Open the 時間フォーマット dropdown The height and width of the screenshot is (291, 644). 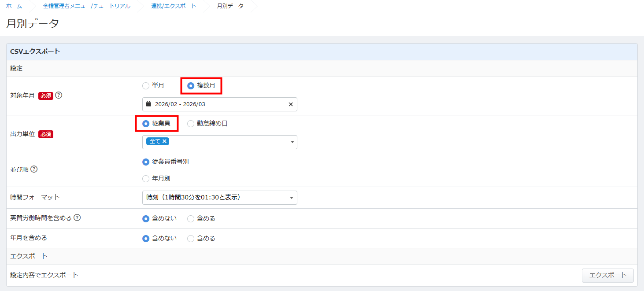click(219, 198)
